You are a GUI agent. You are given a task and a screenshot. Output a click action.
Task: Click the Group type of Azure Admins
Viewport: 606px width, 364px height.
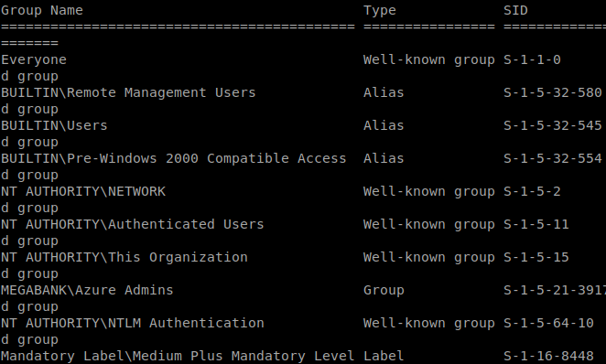click(384, 290)
